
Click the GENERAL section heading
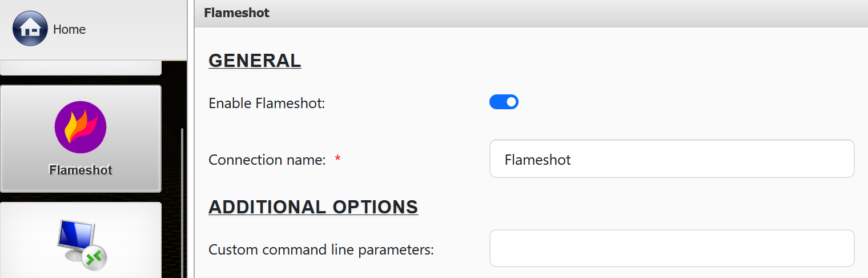point(255,61)
